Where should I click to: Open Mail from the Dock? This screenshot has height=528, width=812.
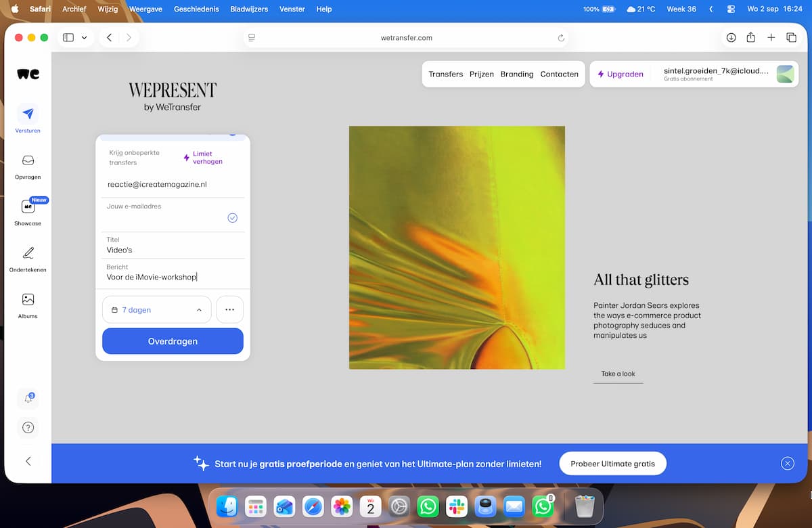[514, 506]
